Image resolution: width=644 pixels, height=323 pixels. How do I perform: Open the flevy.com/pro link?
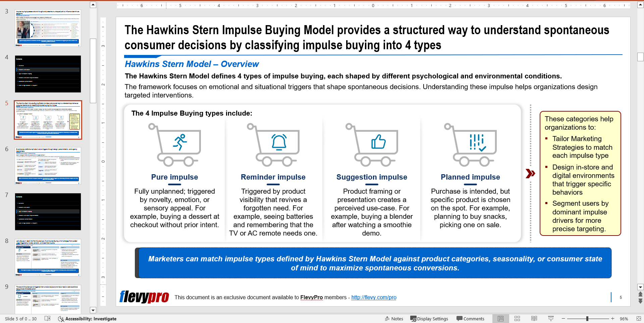[374, 297]
